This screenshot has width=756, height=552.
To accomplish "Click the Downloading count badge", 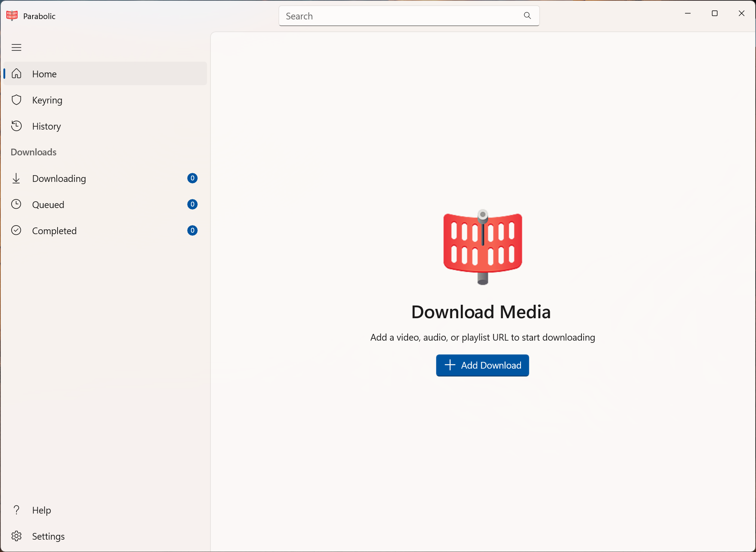I will coord(192,178).
